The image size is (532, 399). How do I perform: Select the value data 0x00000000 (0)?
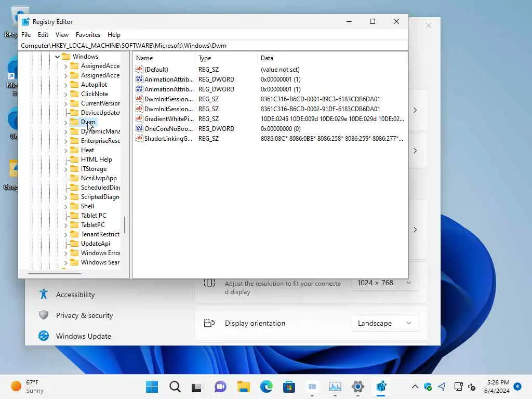point(281,129)
